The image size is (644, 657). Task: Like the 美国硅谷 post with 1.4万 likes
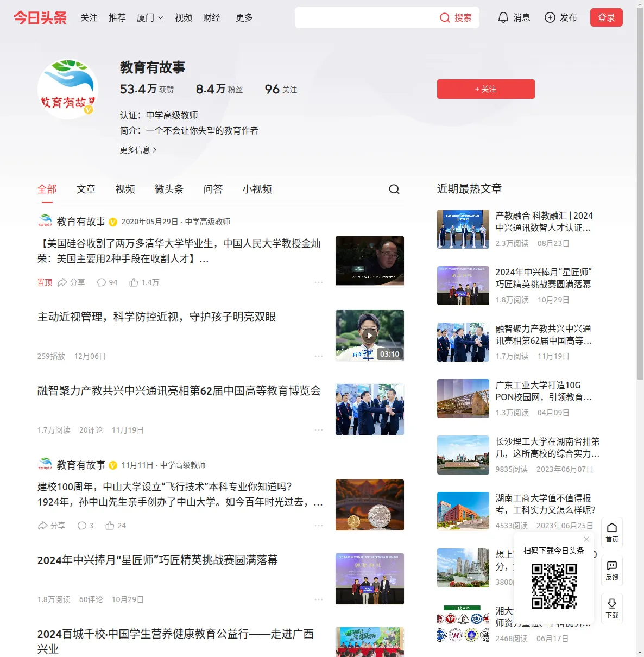coord(144,282)
